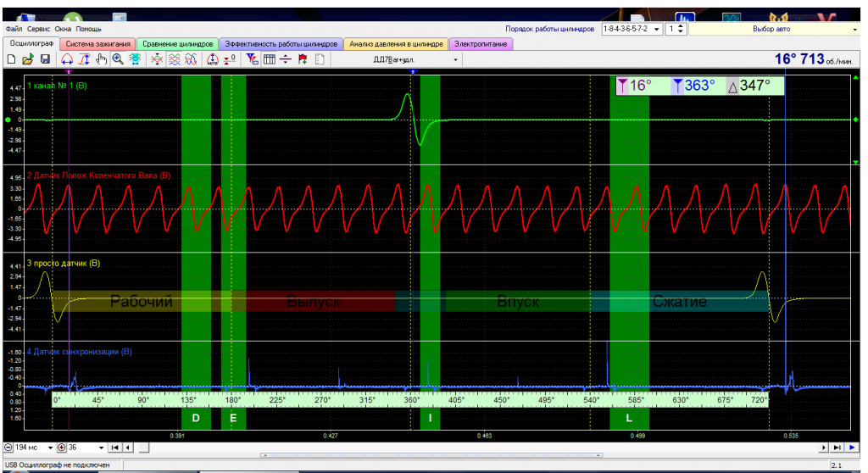Click the Сжатие stroke phase band
This screenshot has width=868, height=473.
point(679,301)
